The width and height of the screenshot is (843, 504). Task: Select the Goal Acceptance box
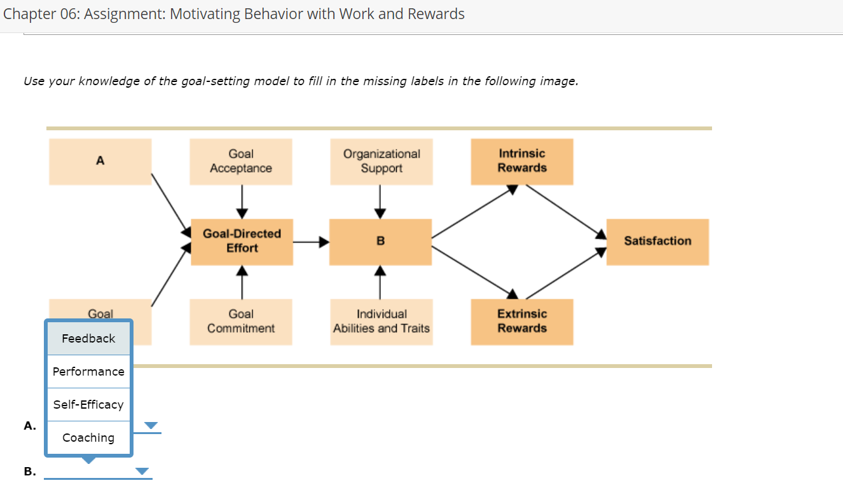click(241, 161)
